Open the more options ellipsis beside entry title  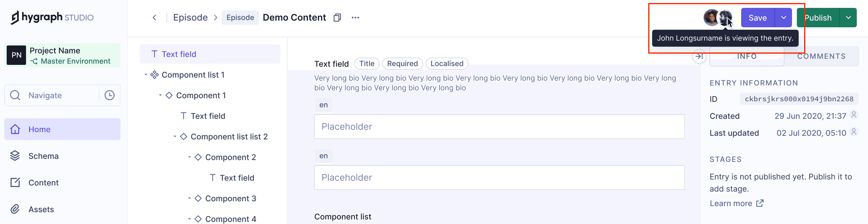click(x=355, y=18)
